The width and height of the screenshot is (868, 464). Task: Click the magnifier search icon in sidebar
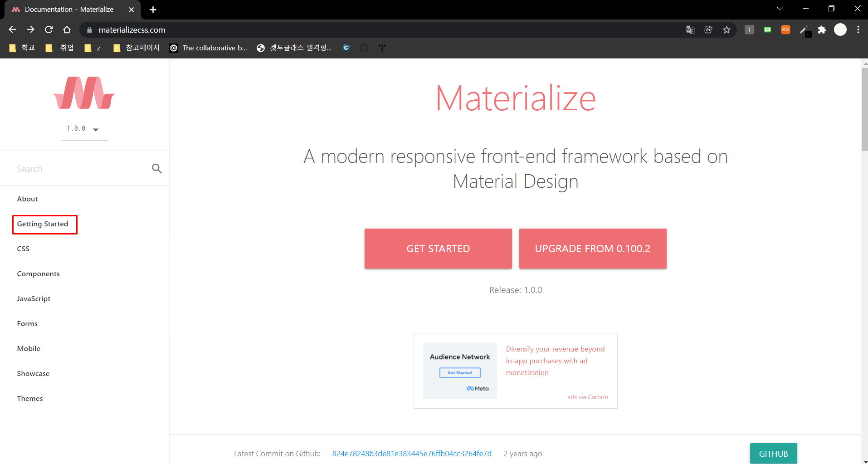[157, 169]
